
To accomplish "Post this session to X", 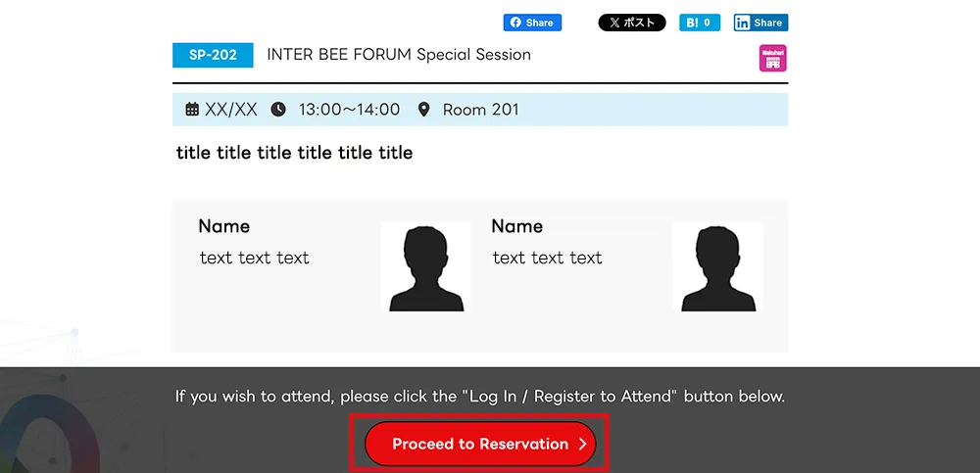I will pos(631,23).
